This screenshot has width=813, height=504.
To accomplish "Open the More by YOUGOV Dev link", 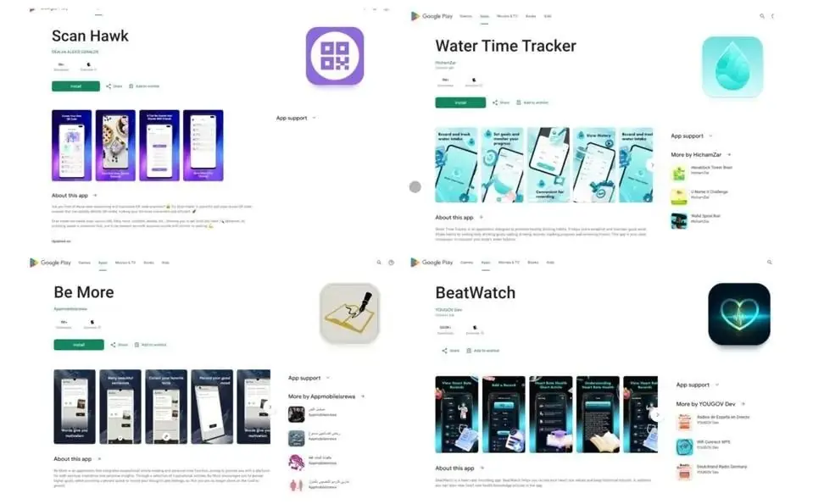I will click(710, 404).
